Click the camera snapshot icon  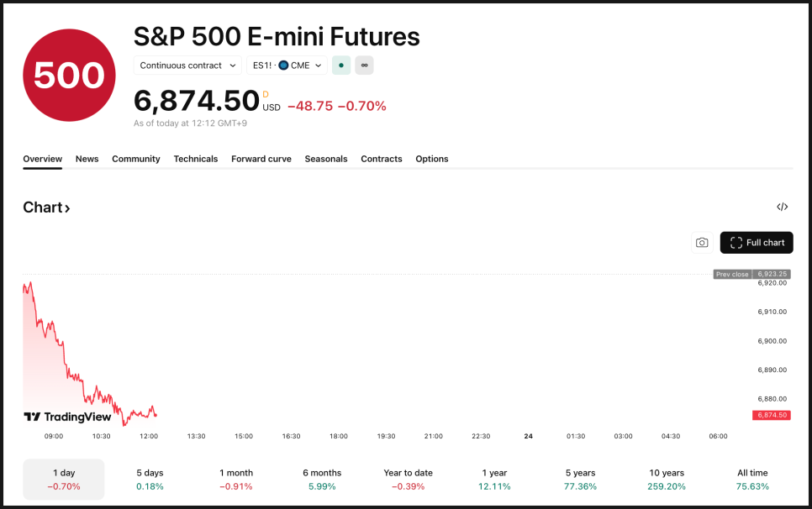tap(702, 243)
